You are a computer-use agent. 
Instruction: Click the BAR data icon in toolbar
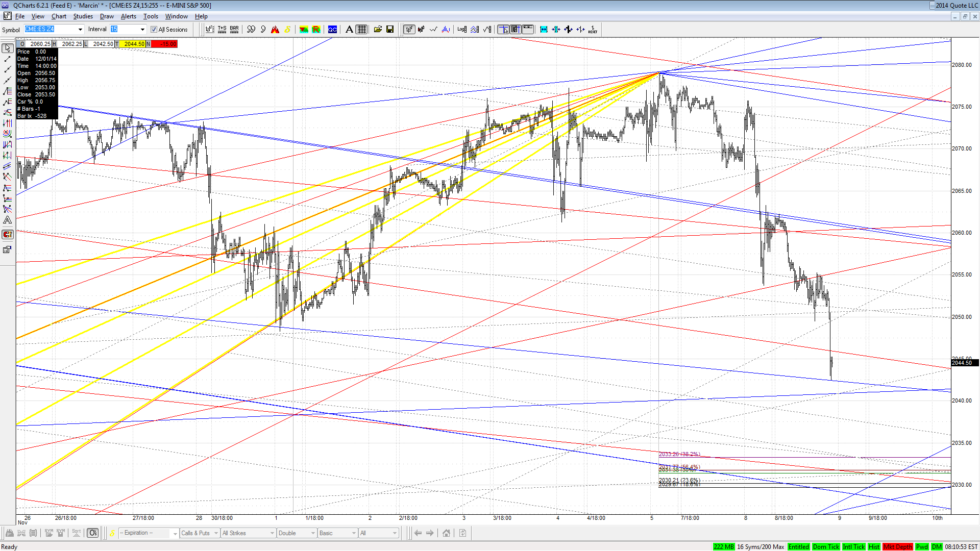pyautogui.click(x=234, y=30)
